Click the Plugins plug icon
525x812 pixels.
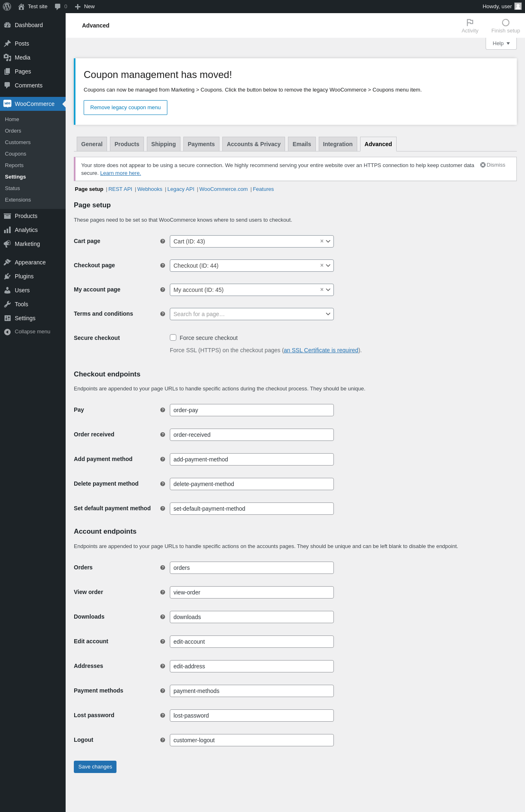click(7, 276)
